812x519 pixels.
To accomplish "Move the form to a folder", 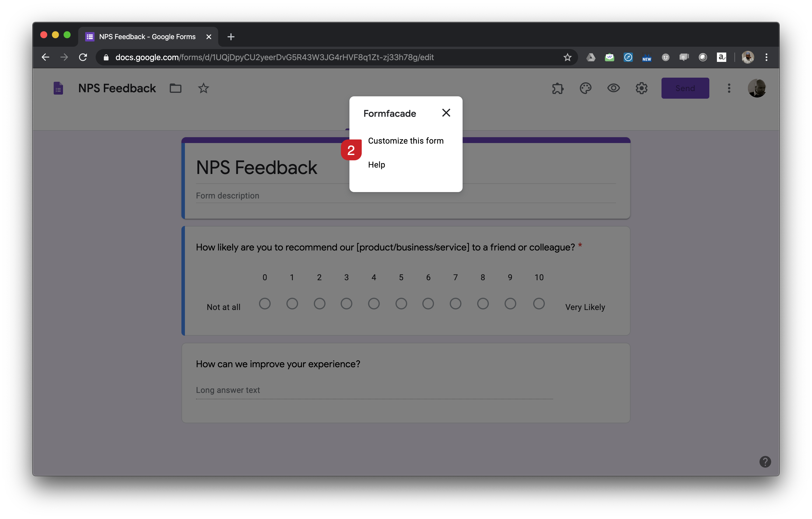I will [175, 88].
